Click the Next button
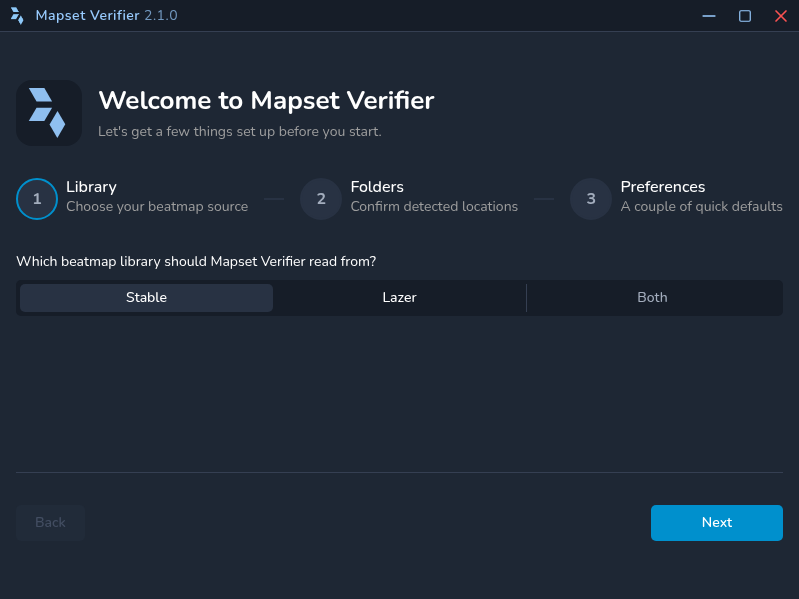 coord(716,523)
